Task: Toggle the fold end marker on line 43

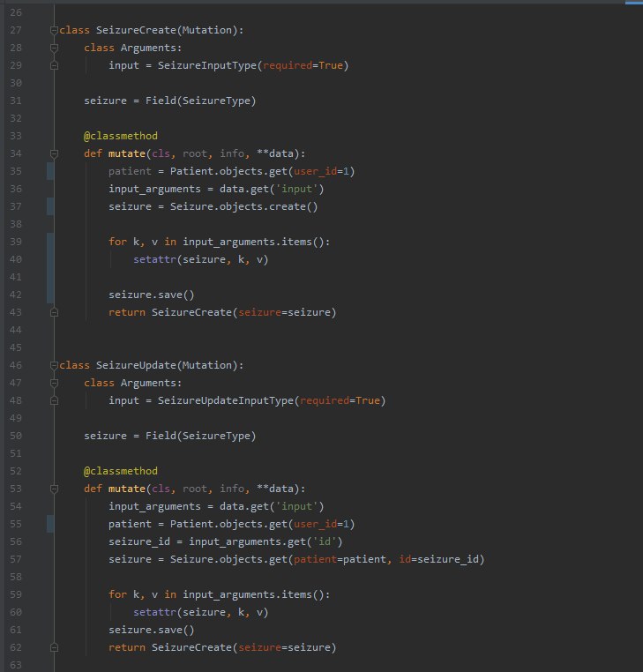Action: (54, 312)
